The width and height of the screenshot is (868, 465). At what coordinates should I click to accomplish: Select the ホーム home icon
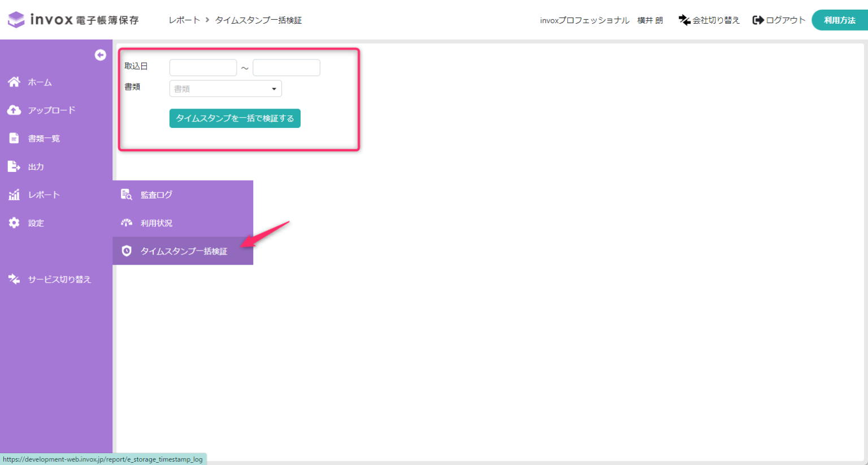[14, 81]
